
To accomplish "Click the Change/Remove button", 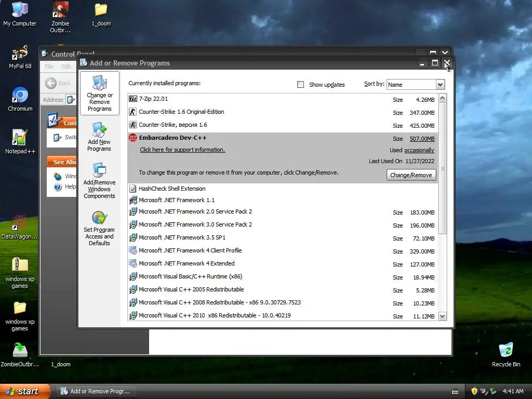I will point(411,175).
